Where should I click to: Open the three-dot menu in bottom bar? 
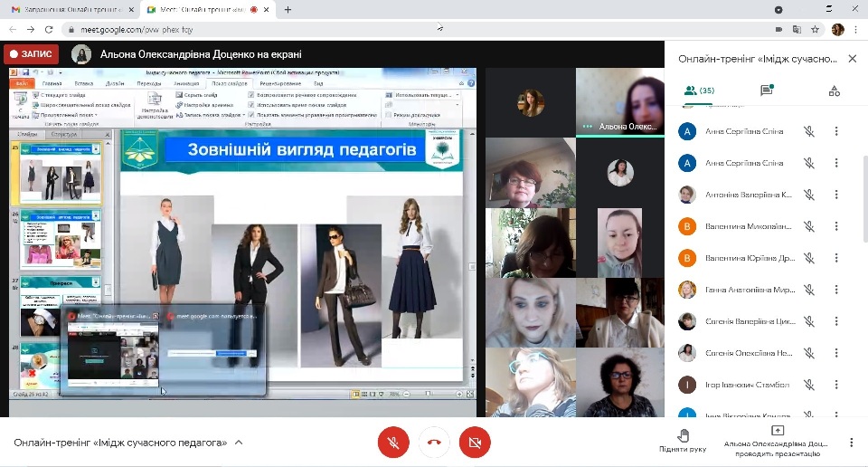click(851, 443)
